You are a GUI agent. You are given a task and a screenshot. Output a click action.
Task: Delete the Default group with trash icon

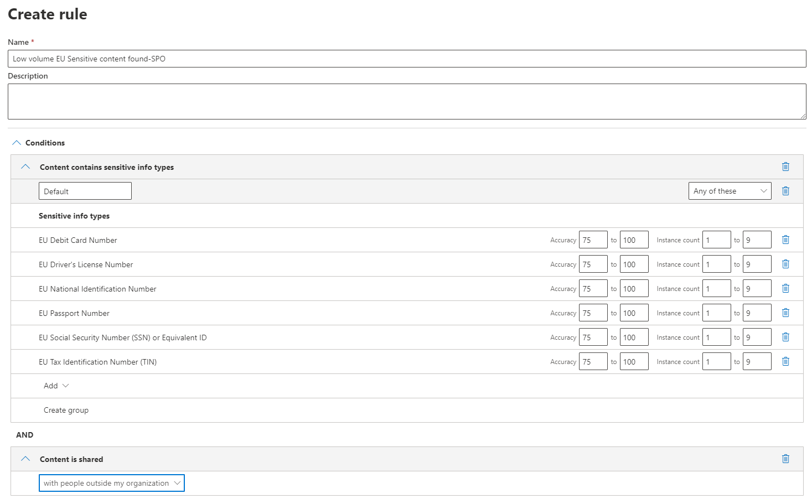[785, 191]
